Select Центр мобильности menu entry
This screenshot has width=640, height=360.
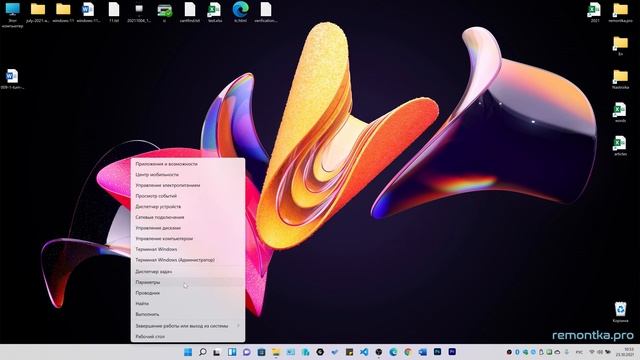coord(188,174)
